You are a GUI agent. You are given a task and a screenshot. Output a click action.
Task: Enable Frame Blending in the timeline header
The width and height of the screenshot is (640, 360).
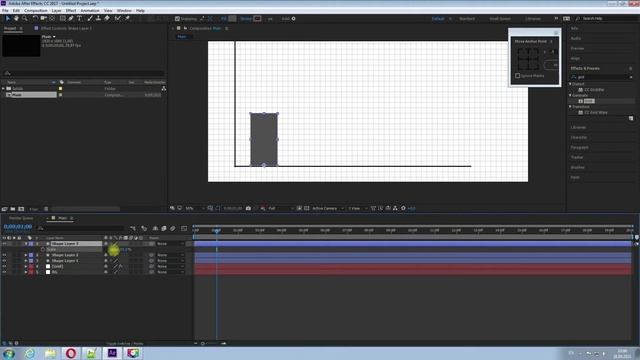point(164,229)
